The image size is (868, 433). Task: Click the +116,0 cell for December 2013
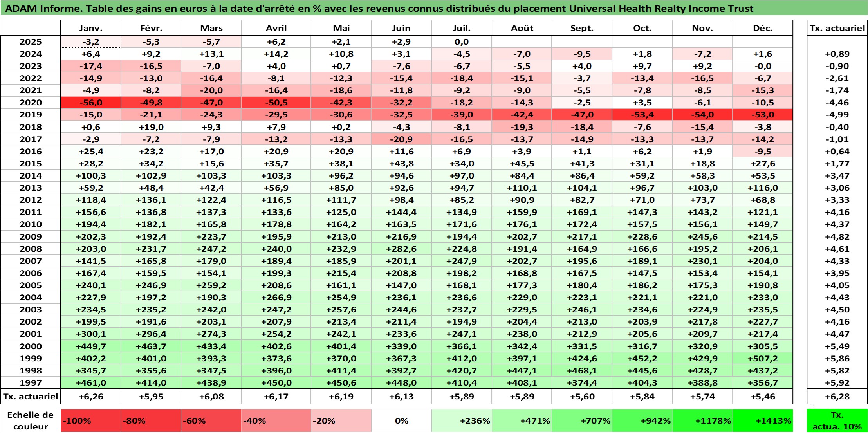click(x=763, y=188)
